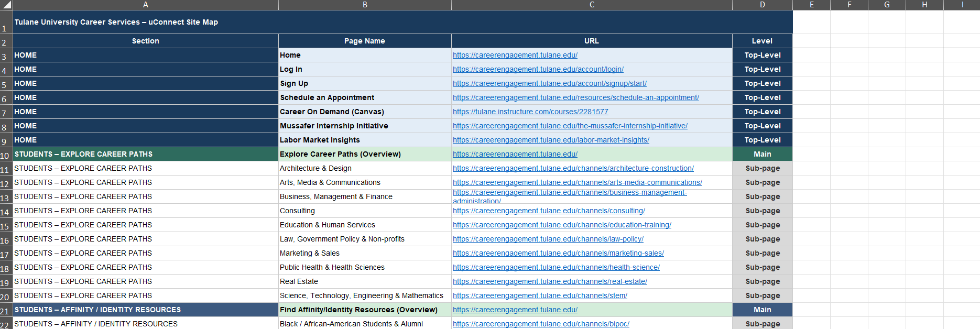Select the 'Labor Market Insights' cell
980x329 pixels.
365,140
